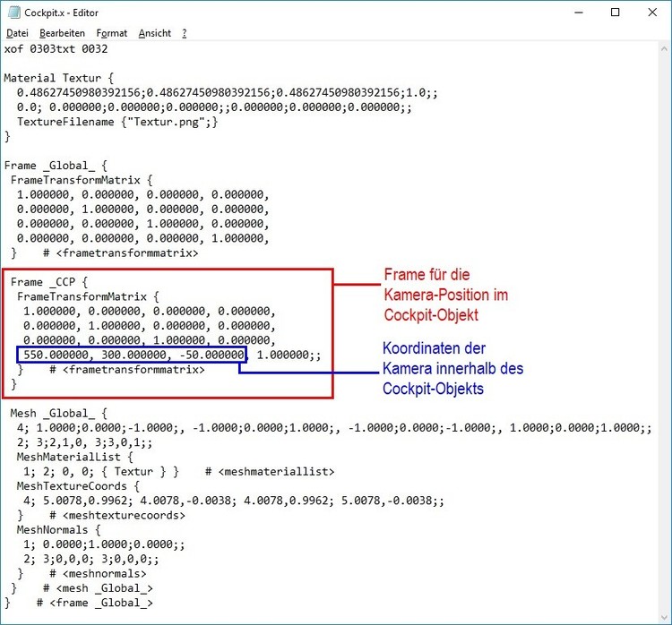
Task: Click the line 'xof 0303txt 0032'
Action: 56,49
